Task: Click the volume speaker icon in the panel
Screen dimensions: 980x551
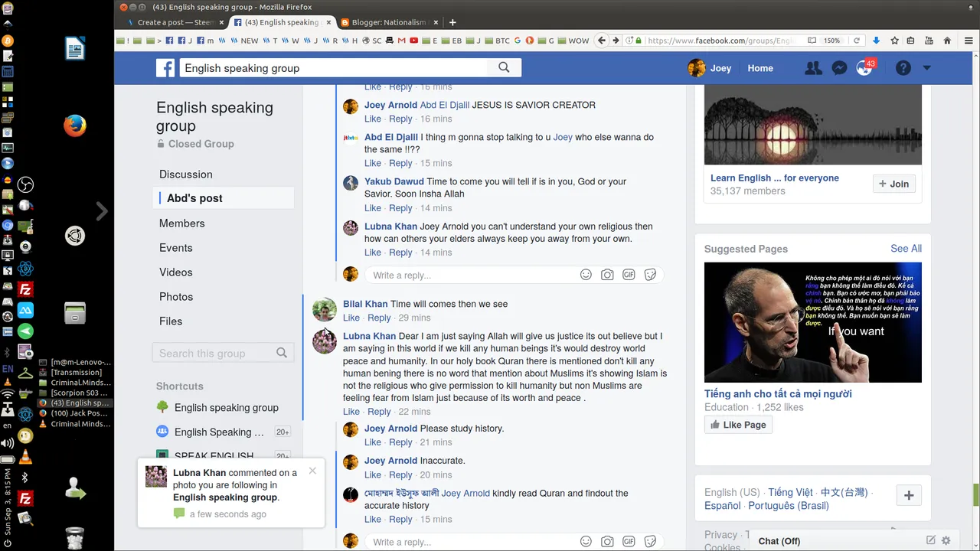Action: point(7,443)
